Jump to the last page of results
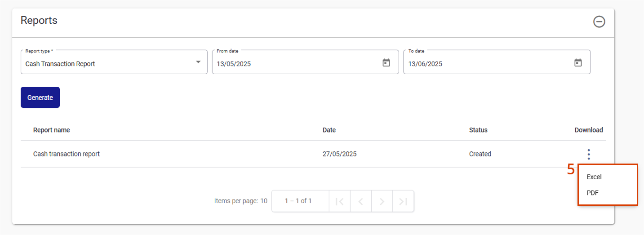Screen dimensions: 644x235 tap(403, 201)
